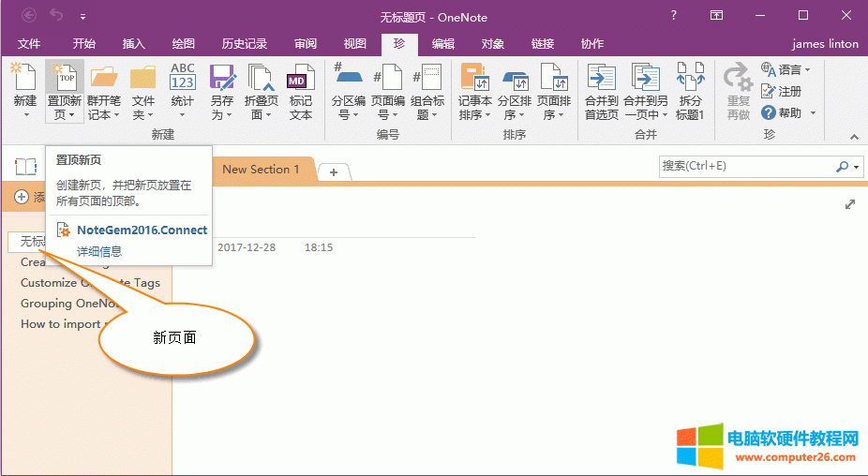Click 合并到首选页 merge icon
The width and height of the screenshot is (868, 476).
pos(601,77)
